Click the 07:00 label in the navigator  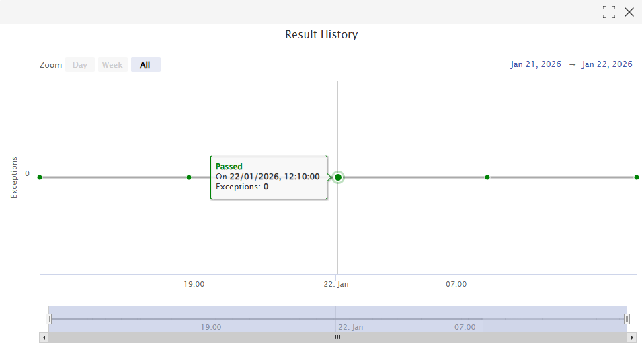point(465,327)
